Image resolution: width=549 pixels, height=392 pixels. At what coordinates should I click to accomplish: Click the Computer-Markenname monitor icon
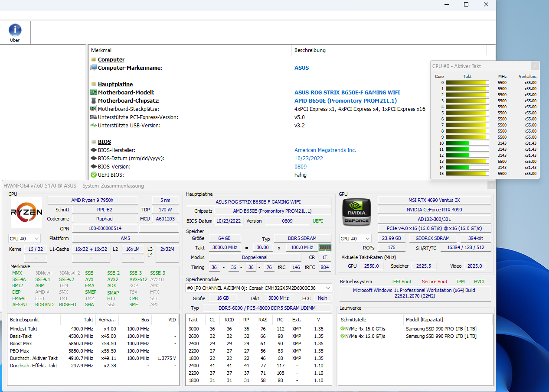pyautogui.click(x=93, y=68)
